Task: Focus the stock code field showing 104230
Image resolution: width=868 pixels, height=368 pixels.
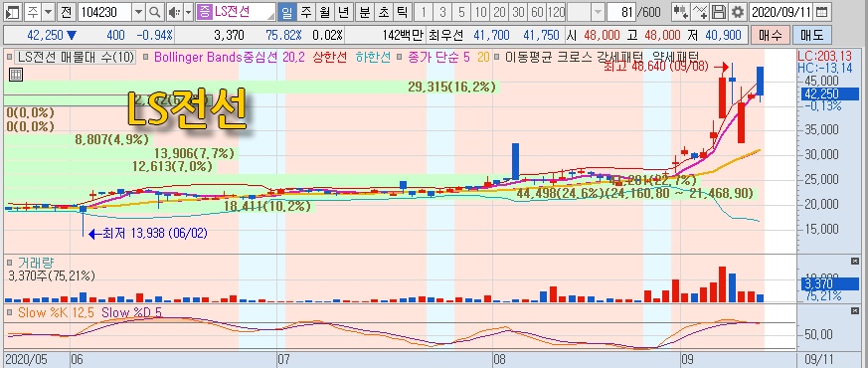Action: (104, 12)
